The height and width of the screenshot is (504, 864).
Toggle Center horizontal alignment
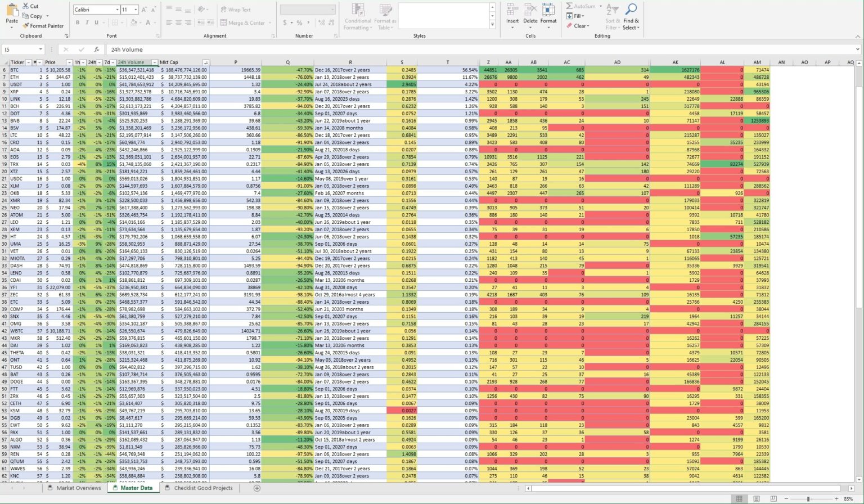[x=179, y=22]
